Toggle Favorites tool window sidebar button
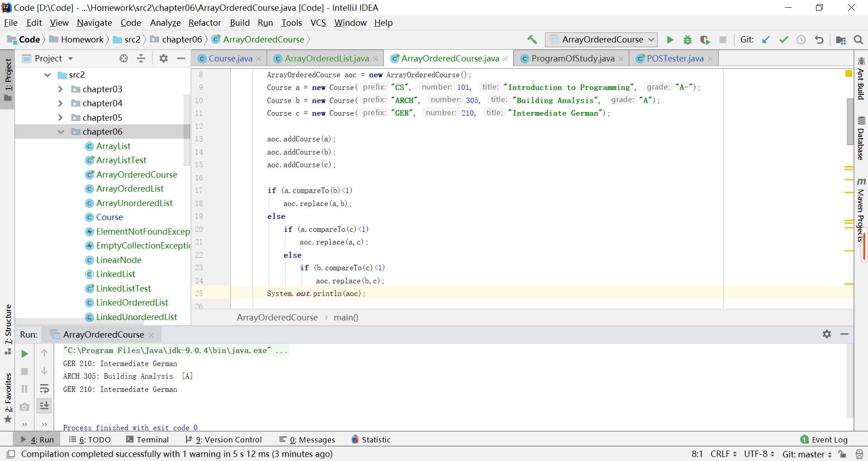868x461 pixels. (8, 398)
